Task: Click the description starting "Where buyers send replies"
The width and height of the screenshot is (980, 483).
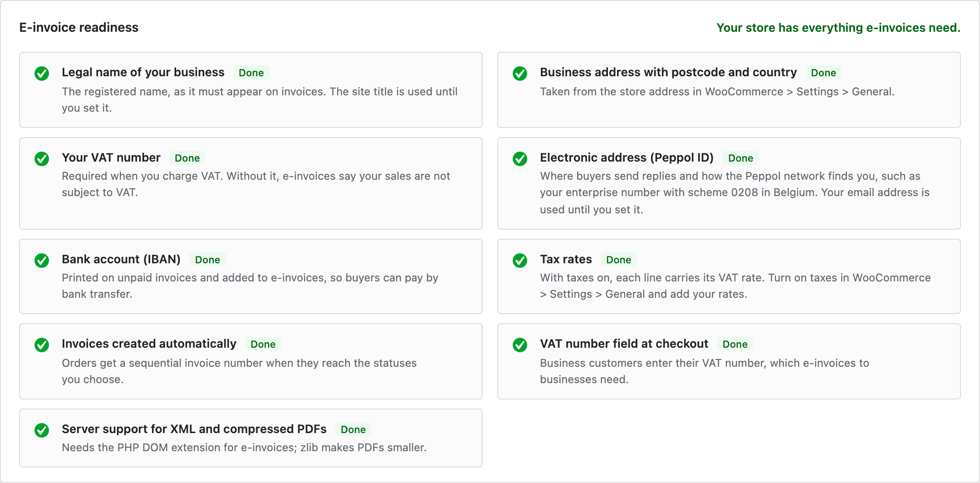Action: (x=735, y=193)
